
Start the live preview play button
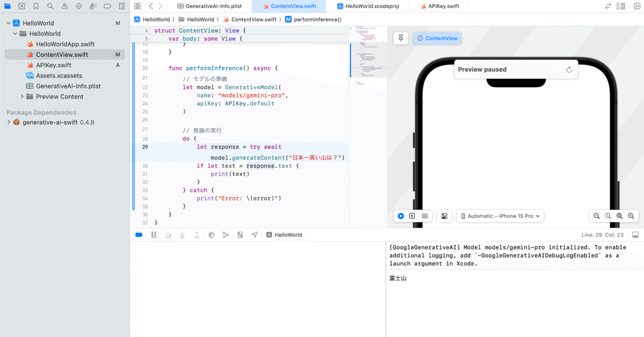pyautogui.click(x=401, y=216)
